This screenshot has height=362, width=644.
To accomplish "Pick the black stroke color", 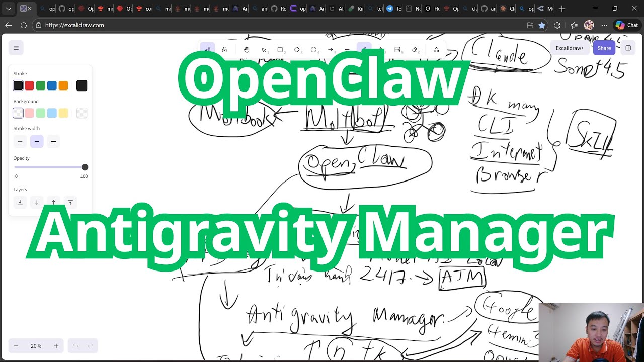I will (18, 85).
